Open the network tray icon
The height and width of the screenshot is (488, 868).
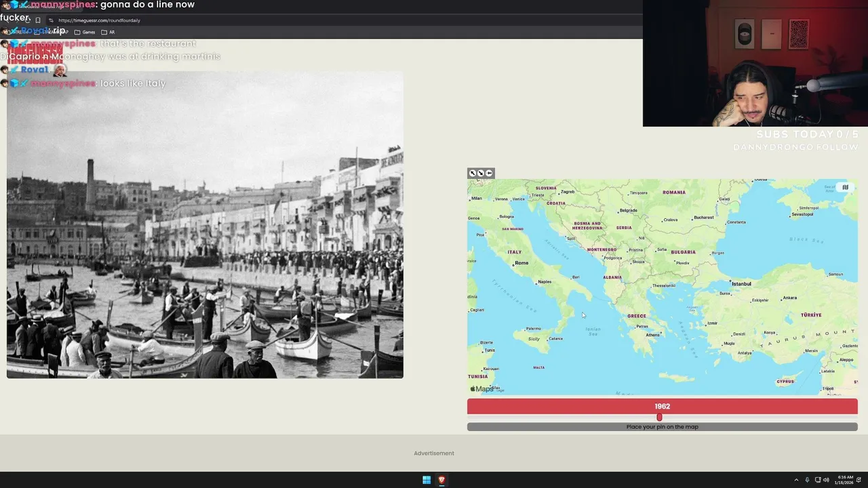tap(818, 480)
